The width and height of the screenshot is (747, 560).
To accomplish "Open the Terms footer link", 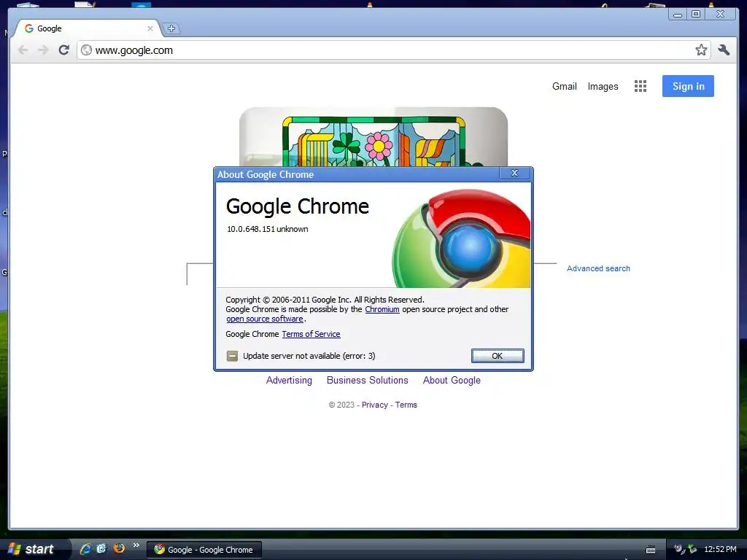I will 406,405.
